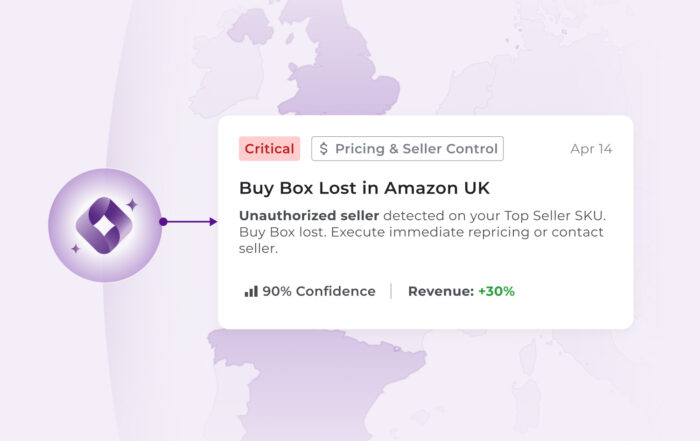Click the green +30% value

(x=496, y=291)
